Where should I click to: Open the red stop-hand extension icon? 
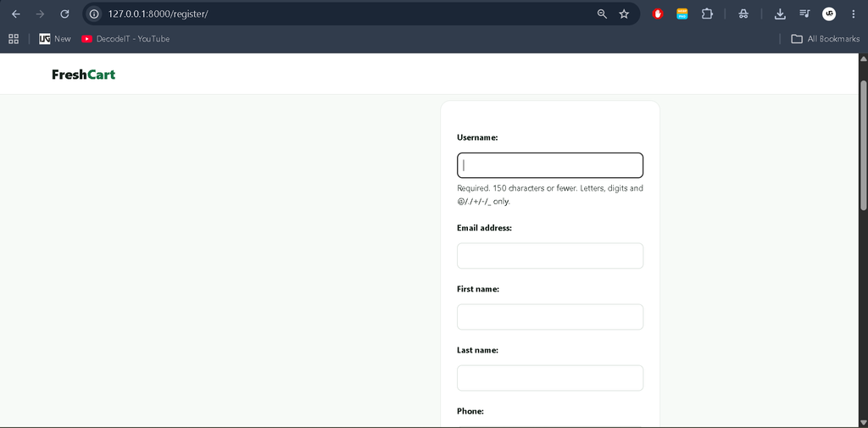[x=658, y=14]
